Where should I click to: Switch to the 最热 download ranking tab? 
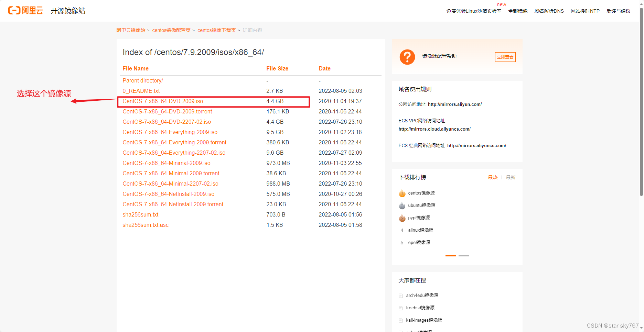pos(493,177)
